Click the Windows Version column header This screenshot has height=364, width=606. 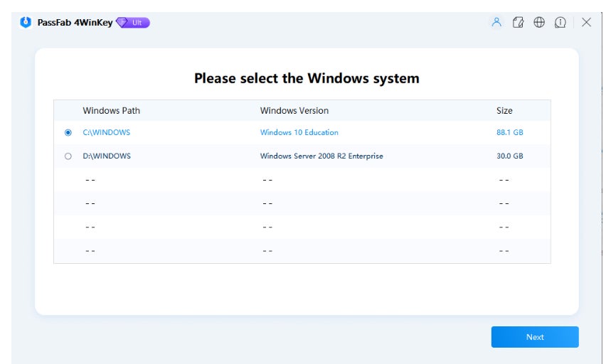click(x=294, y=110)
